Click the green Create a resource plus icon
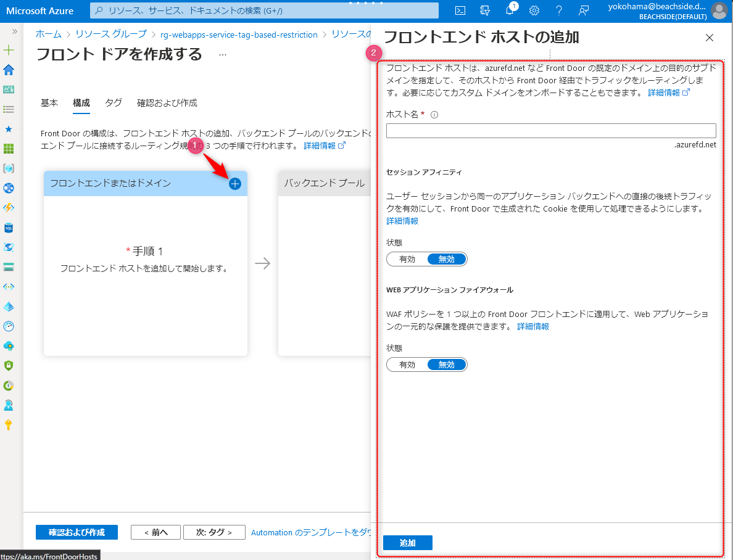This screenshot has width=733, height=560. pos(9,50)
